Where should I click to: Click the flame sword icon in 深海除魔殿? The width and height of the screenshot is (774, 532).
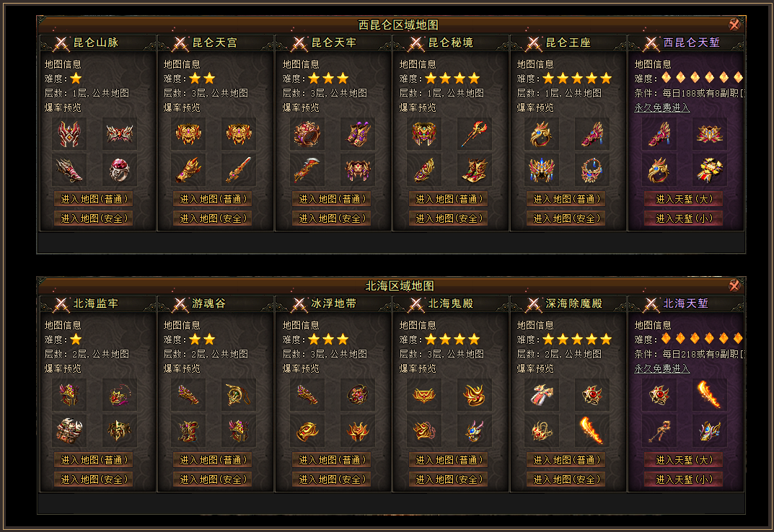coord(592,431)
